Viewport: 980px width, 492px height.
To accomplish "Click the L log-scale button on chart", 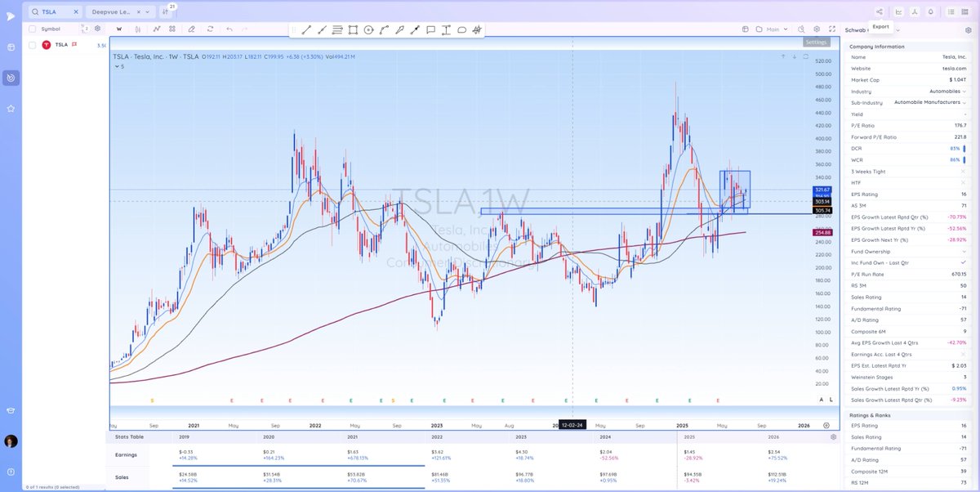I will [831, 399].
